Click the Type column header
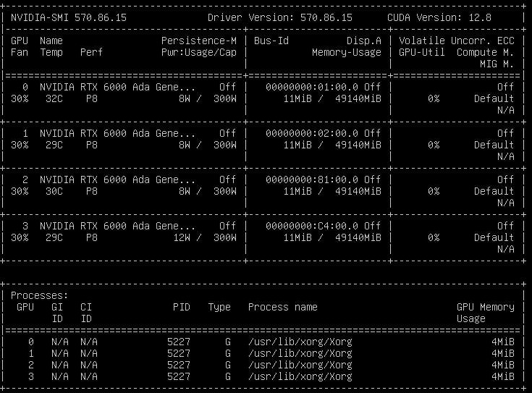 pyautogui.click(x=219, y=307)
